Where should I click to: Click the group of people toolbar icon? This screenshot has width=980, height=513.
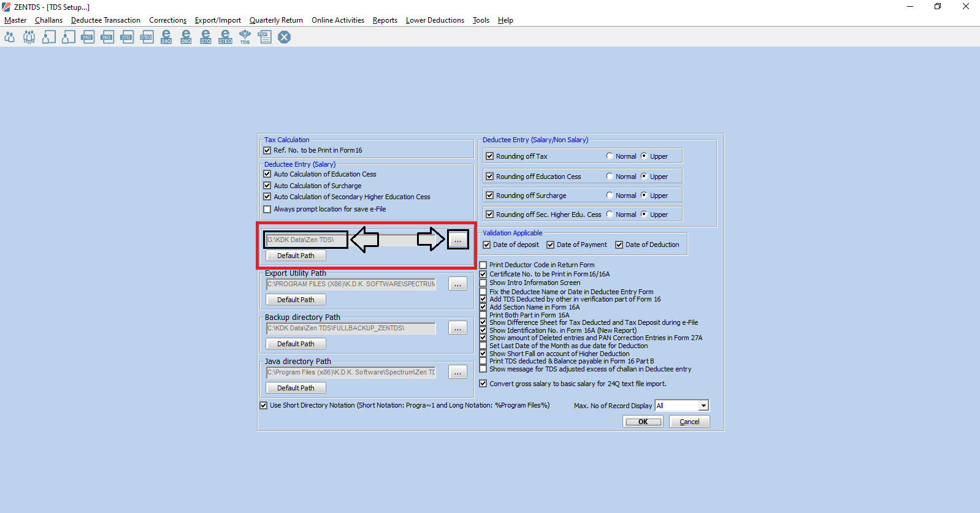[x=29, y=37]
